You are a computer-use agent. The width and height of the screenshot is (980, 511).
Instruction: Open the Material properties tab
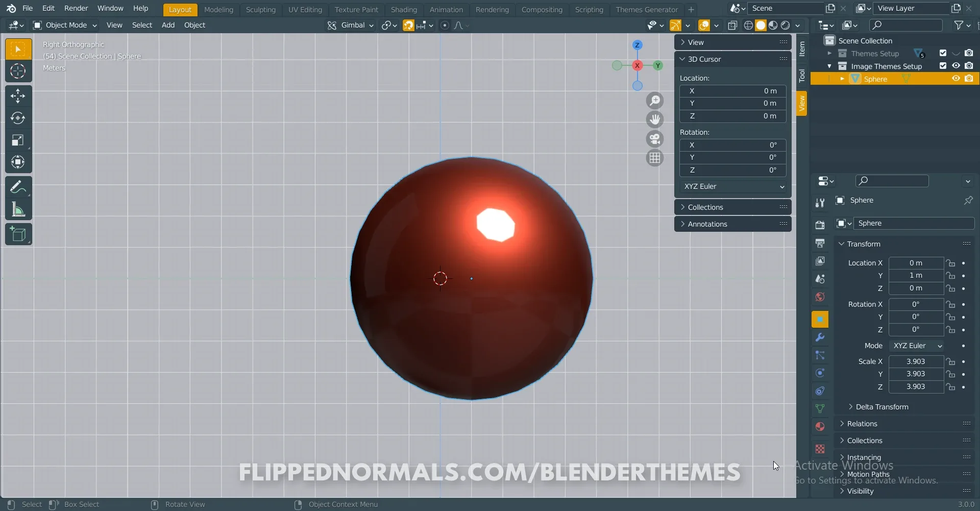pos(820,426)
